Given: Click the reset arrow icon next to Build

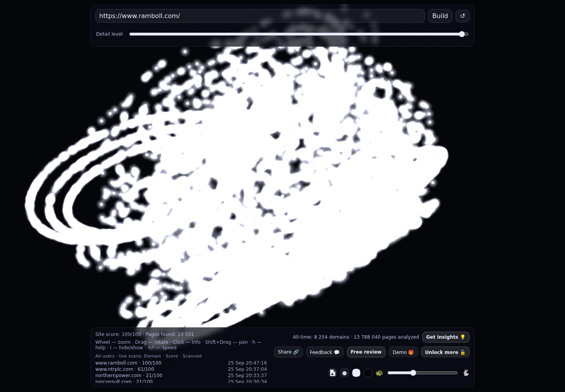Looking at the screenshot, I should [x=463, y=16].
